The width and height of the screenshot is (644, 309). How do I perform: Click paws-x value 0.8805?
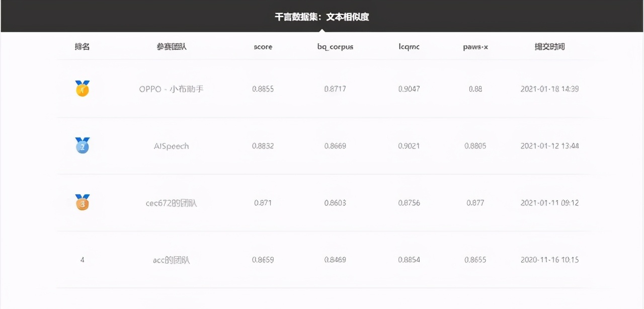click(475, 146)
